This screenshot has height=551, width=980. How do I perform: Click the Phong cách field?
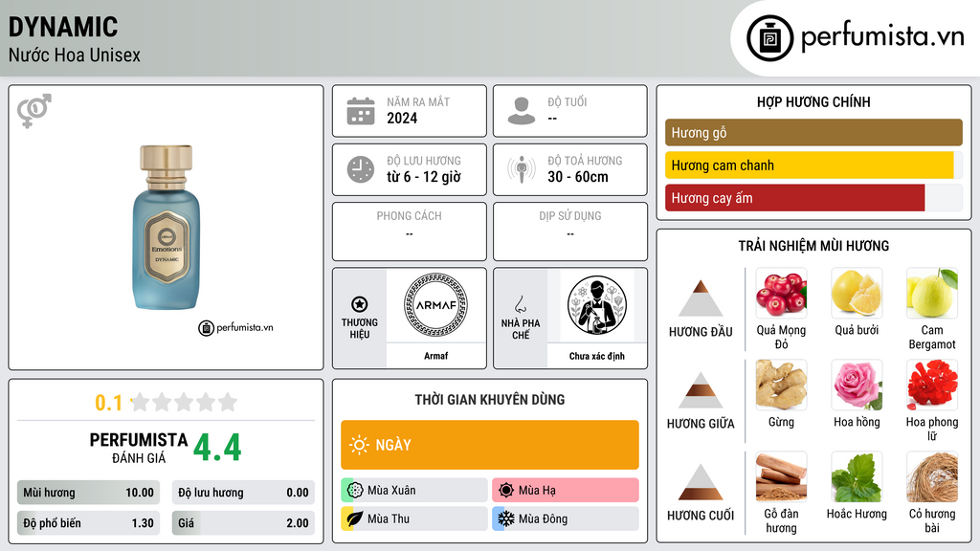pyautogui.click(x=410, y=231)
